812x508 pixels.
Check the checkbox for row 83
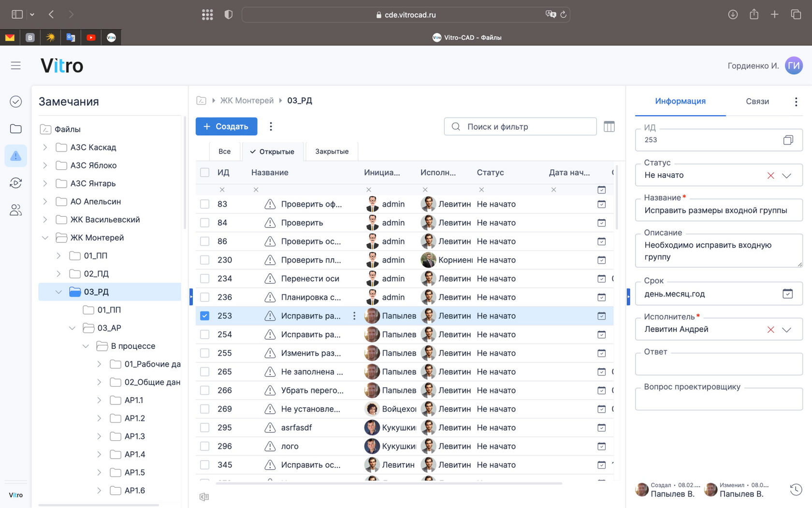pyautogui.click(x=204, y=204)
